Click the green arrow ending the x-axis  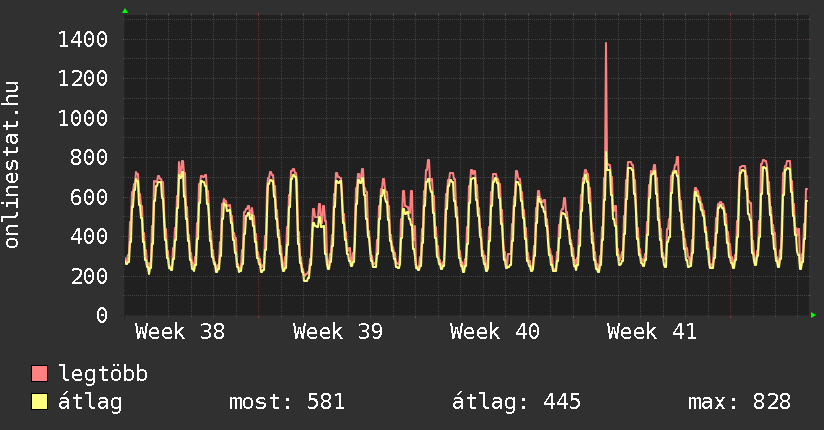(813, 315)
